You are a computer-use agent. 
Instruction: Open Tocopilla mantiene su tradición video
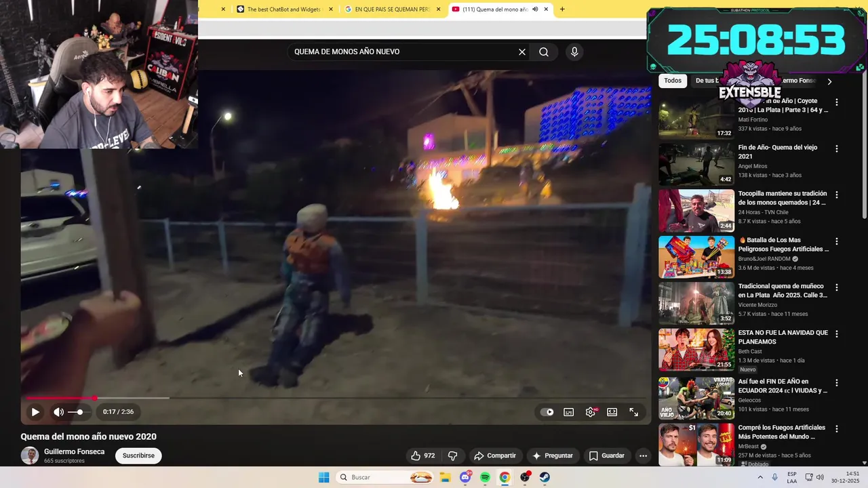tap(783, 198)
